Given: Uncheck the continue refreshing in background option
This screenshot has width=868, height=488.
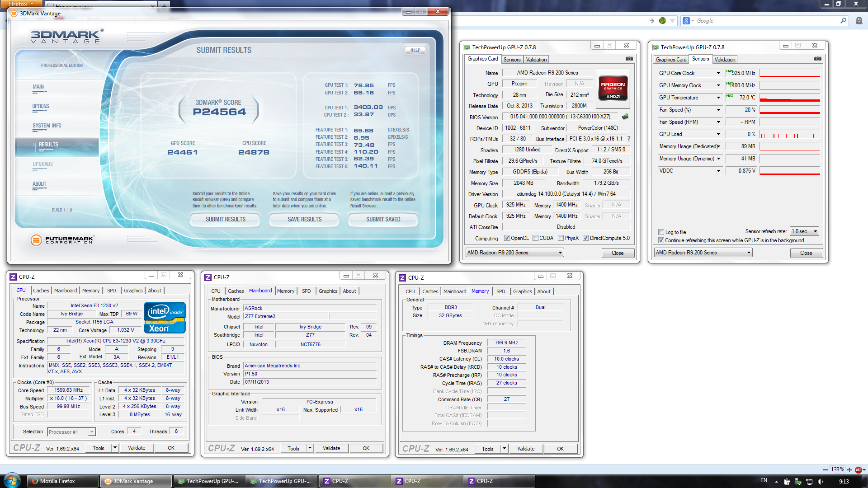Looking at the screenshot, I should 661,240.
